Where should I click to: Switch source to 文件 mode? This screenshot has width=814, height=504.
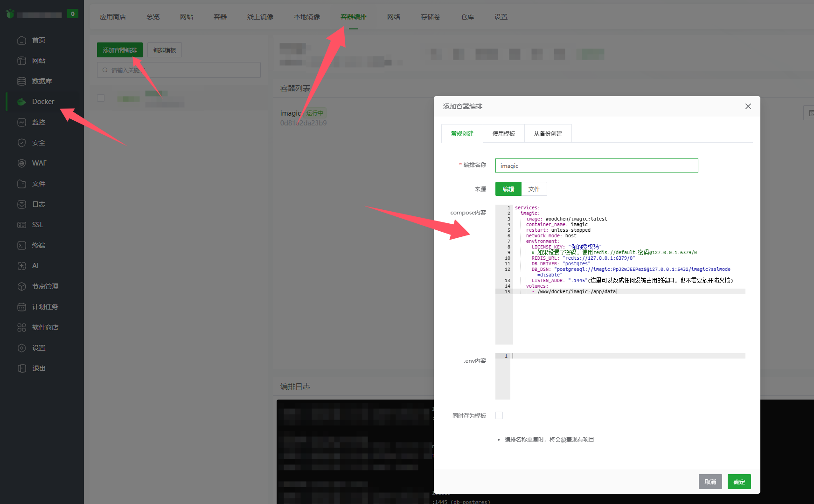pos(534,189)
